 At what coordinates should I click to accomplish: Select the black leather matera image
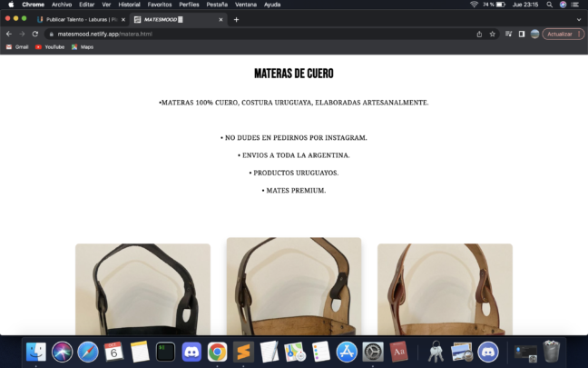point(142,289)
